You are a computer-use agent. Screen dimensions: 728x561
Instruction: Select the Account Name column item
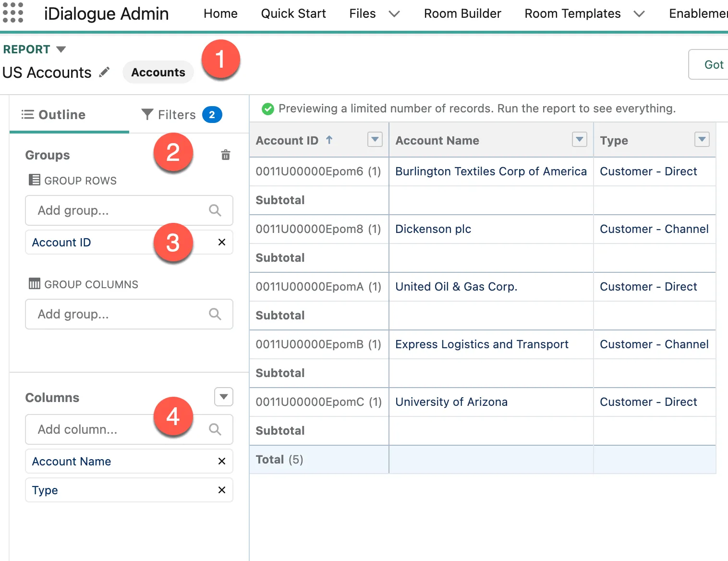(129, 461)
